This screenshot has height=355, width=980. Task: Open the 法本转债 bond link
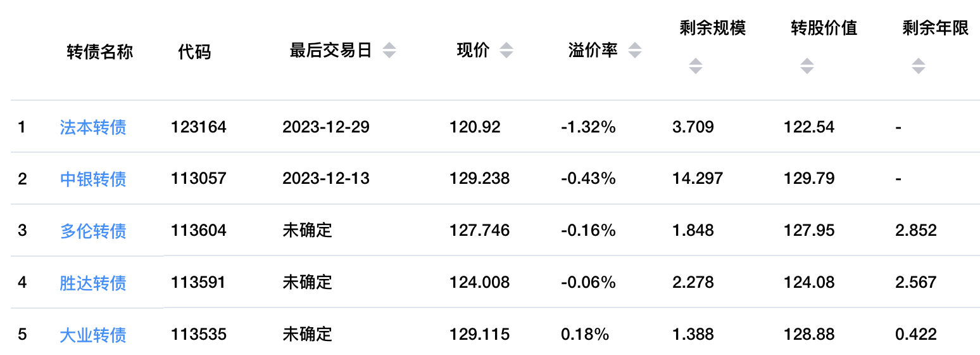[93, 127]
